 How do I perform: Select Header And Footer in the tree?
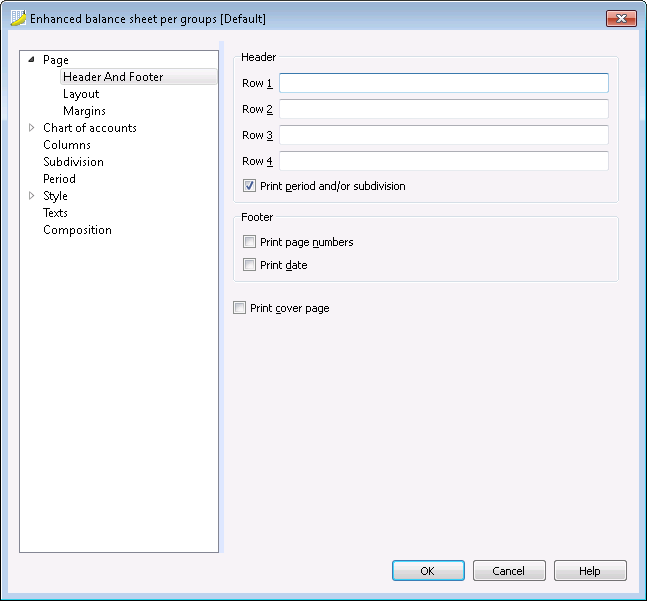139,77
